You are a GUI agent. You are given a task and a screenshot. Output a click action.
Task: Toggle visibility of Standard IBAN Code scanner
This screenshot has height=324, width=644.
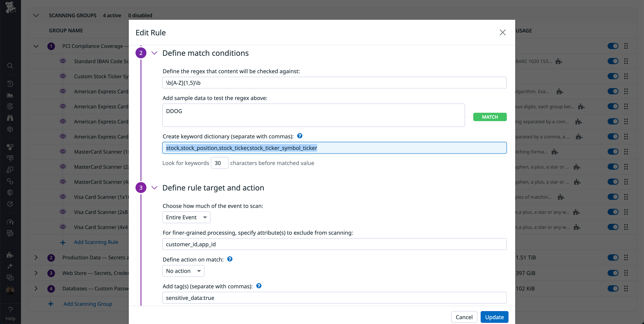(x=63, y=61)
